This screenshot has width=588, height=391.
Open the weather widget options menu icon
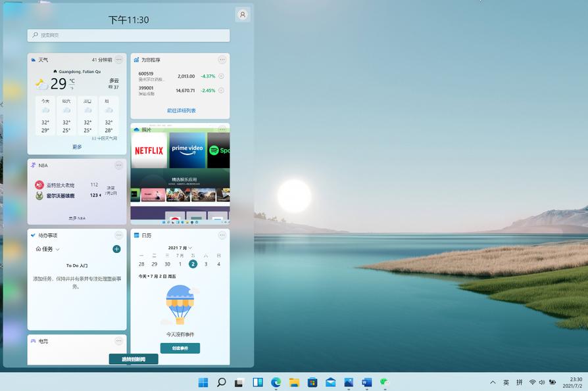[x=118, y=59]
